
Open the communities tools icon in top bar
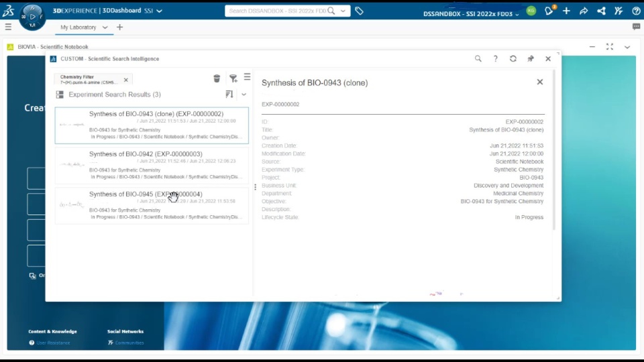619,11
